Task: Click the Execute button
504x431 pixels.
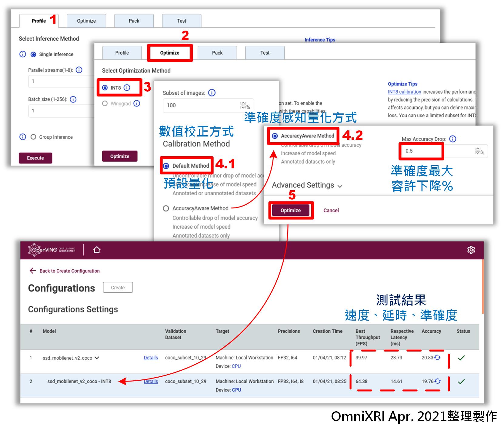Action: [x=35, y=158]
